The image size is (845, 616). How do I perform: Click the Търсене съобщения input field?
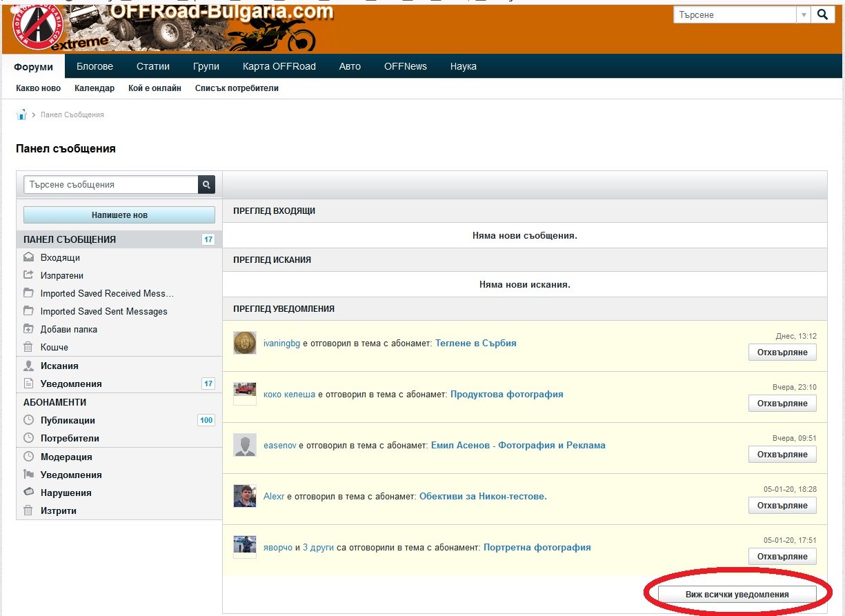coord(110,185)
